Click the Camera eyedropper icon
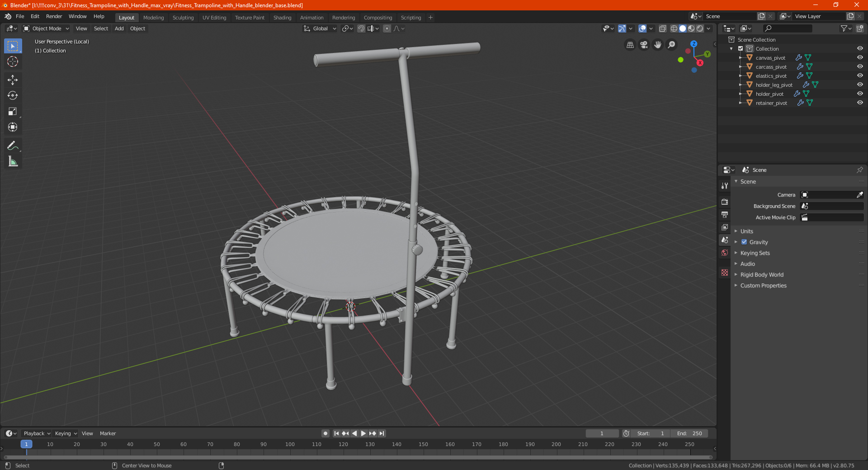This screenshot has width=868, height=470. (859, 195)
